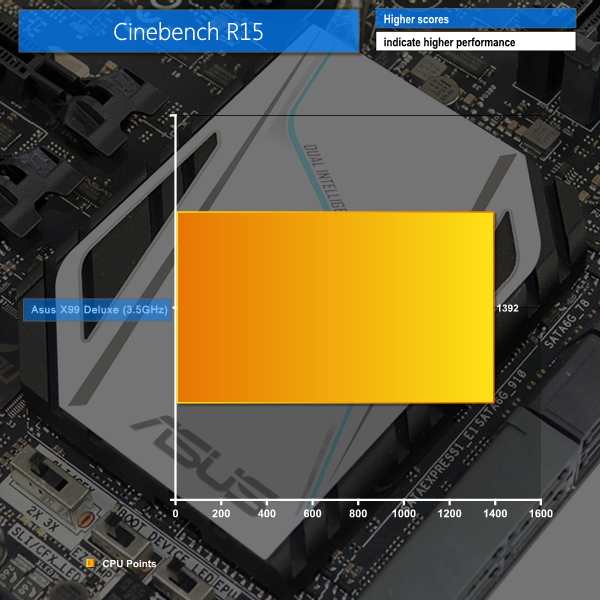600x600 pixels.
Task: Click the 1200 axis tick label
Action: click(x=449, y=514)
